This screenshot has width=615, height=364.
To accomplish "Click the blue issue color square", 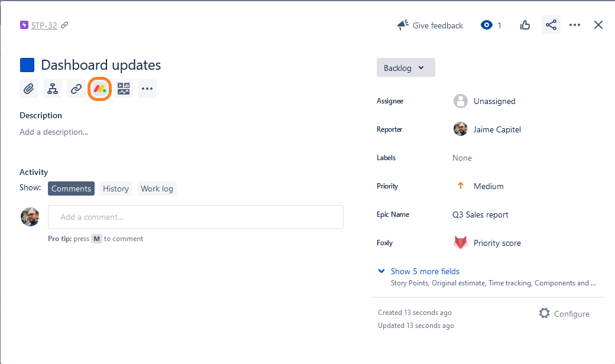I will pos(27,65).
